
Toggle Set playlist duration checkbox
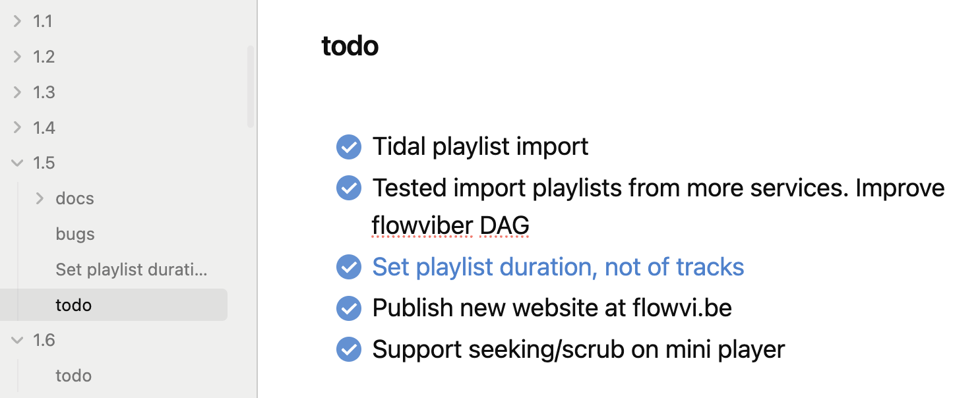(349, 267)
